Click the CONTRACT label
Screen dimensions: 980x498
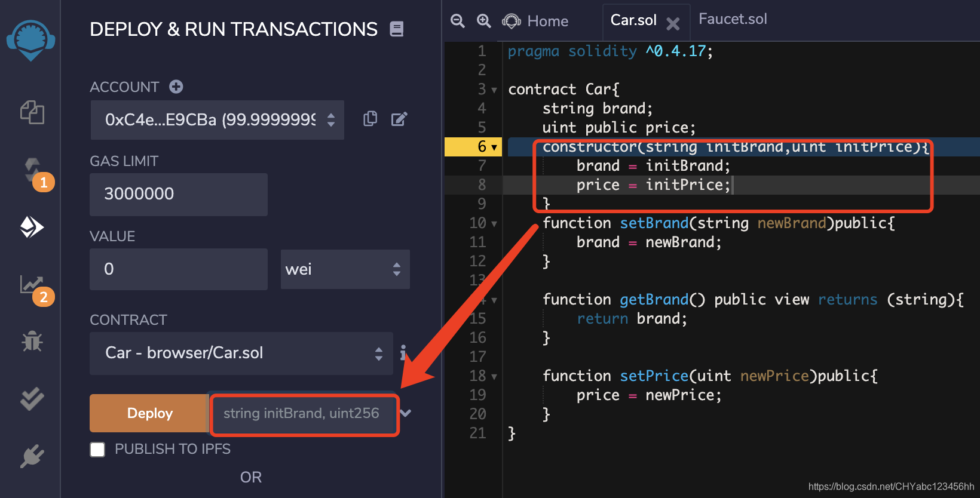point(128,320)
